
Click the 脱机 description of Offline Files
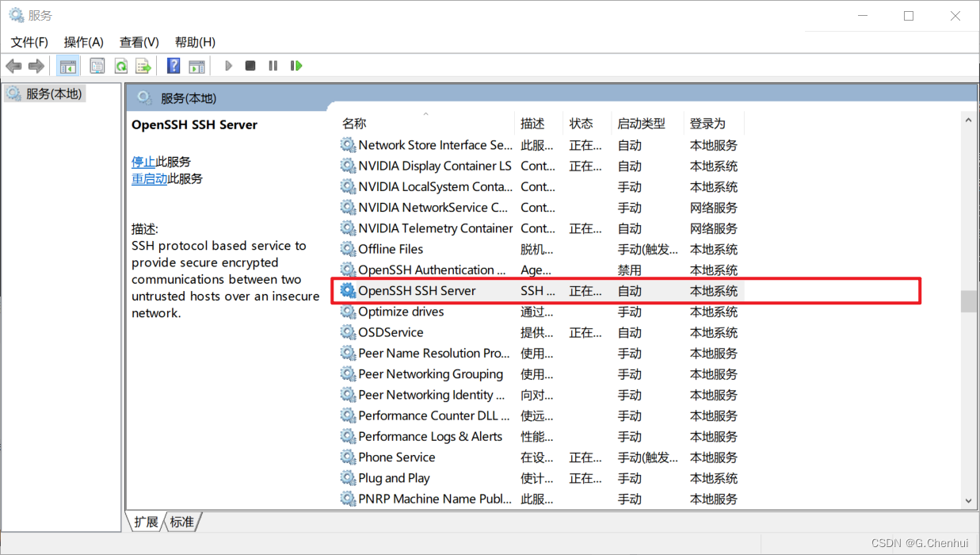pos(537,249)
